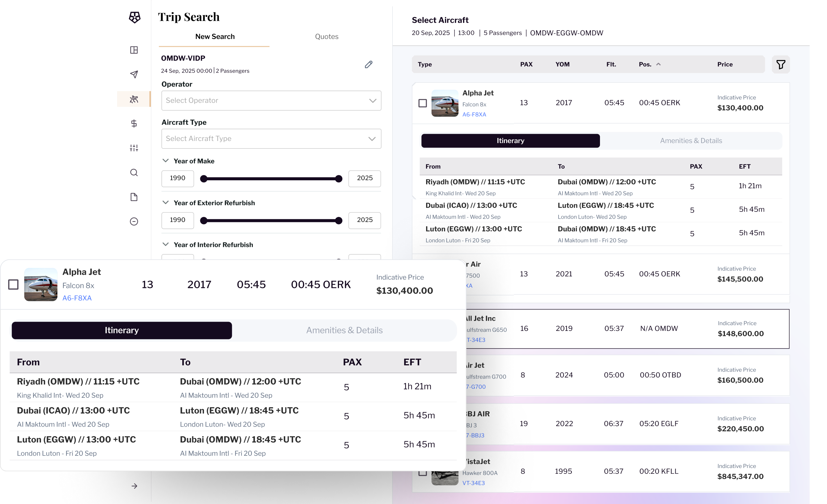Click the Year of Make maximum slider handle
Image resolution: width=827 pixels, height=504 pixels.
tap(339, 179)
